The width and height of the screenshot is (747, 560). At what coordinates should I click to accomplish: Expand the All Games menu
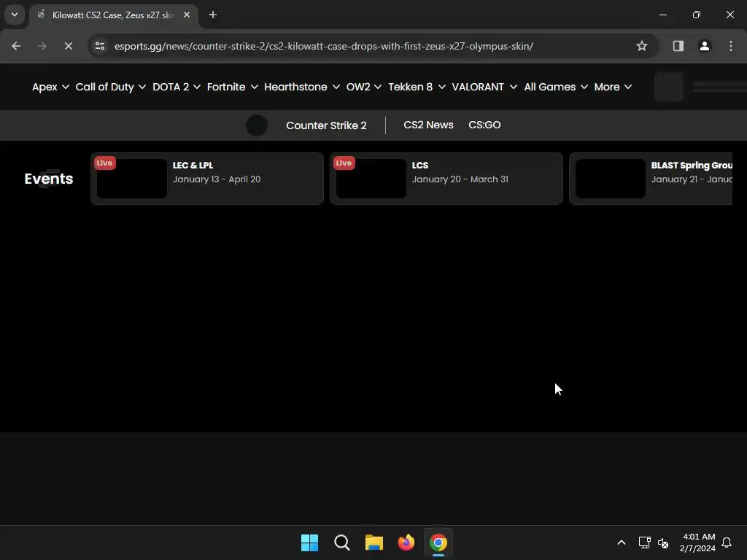pyautogui.click(x=556, y=87)
